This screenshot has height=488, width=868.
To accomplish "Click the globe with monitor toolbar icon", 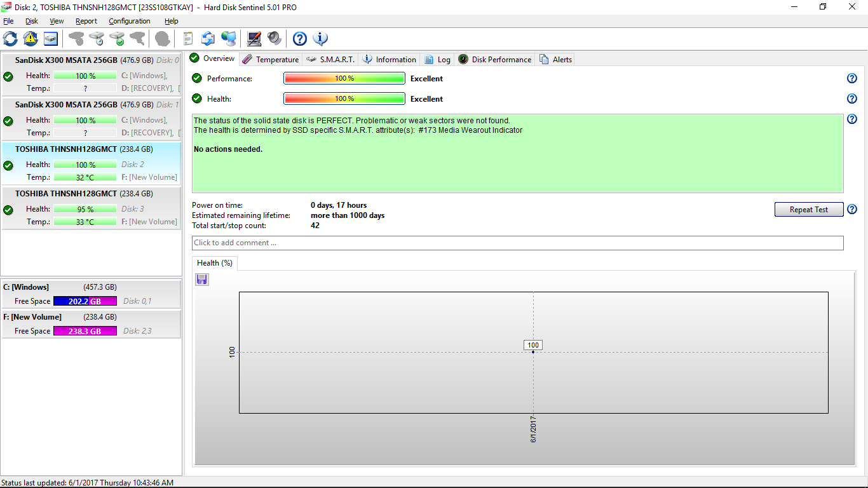I will tap(229, 39).
